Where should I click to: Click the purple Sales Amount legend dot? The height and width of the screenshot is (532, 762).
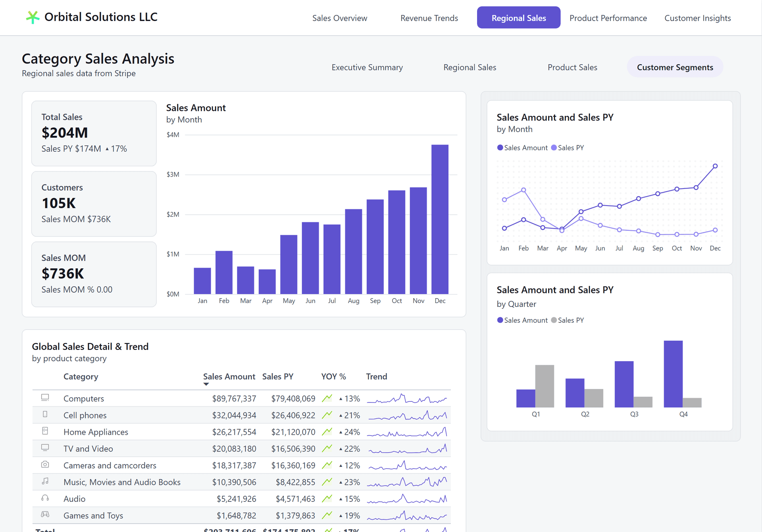(500, 147)
